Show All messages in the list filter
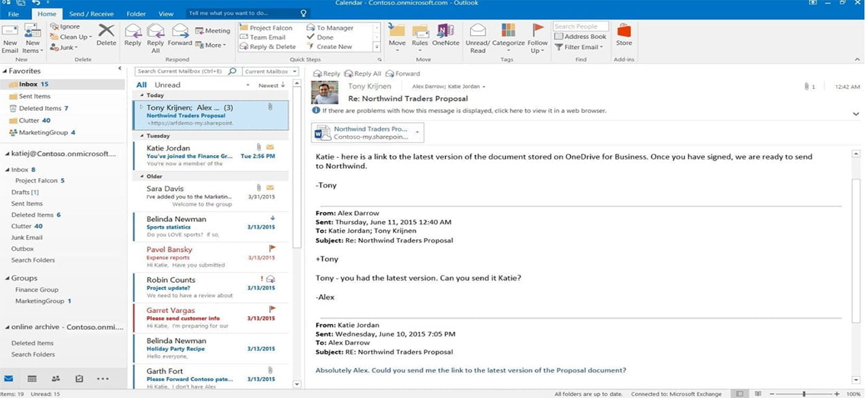This screenshot has width=868, height=398. [x=141, y=85]
